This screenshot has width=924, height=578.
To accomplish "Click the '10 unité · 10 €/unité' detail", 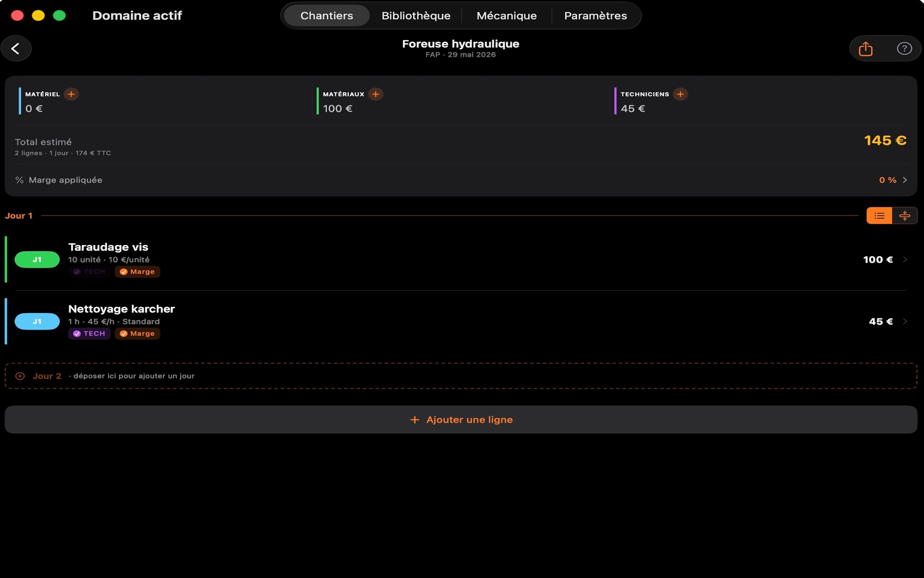I will pos(109,260).
